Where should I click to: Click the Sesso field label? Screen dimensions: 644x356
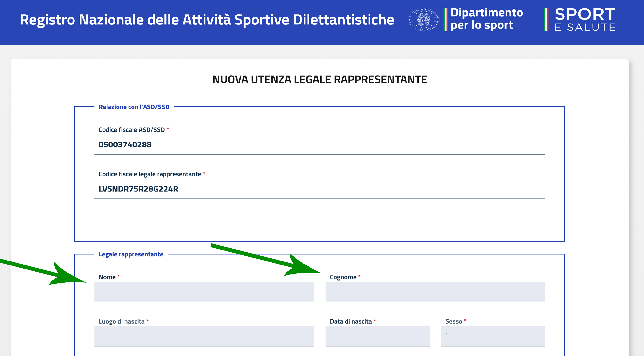[453, 321]
